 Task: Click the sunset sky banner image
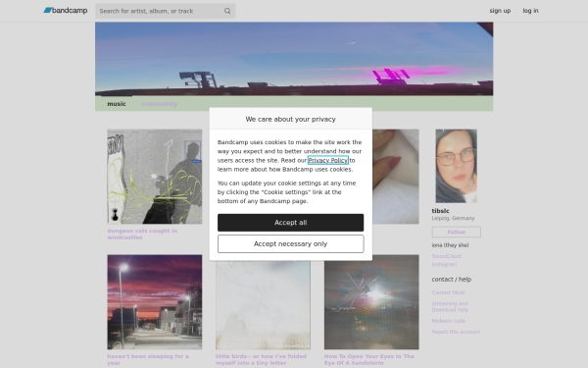pos(294,59)
